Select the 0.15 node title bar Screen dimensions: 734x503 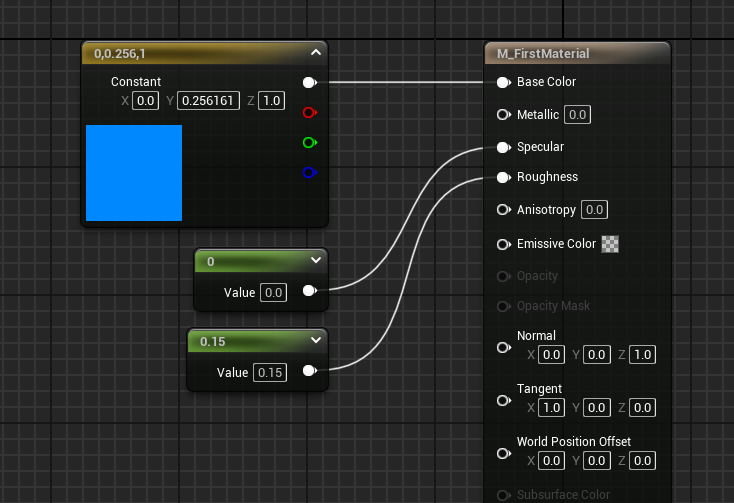pyautogui.click(x=257, y=341)
